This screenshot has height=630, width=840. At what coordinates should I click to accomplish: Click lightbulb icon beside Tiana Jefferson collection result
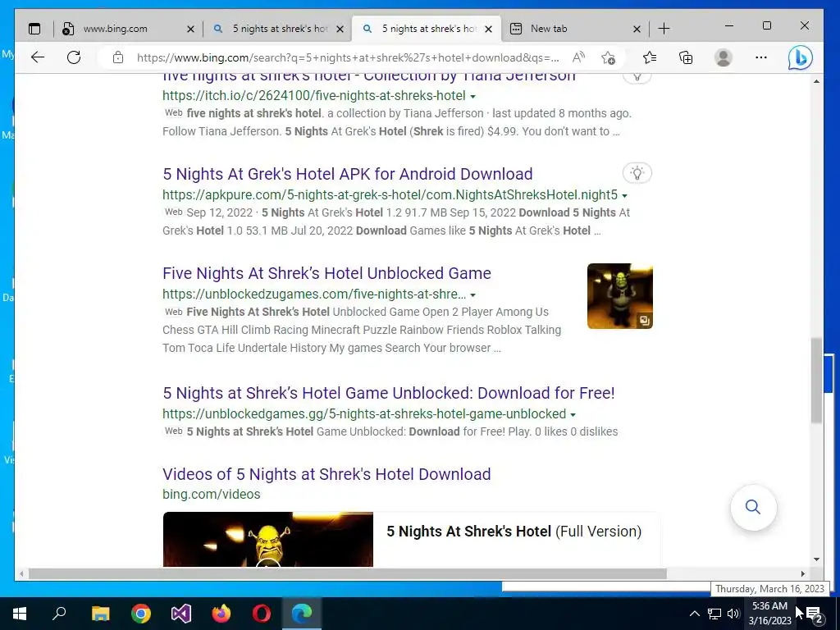click(x=637, y=77)
